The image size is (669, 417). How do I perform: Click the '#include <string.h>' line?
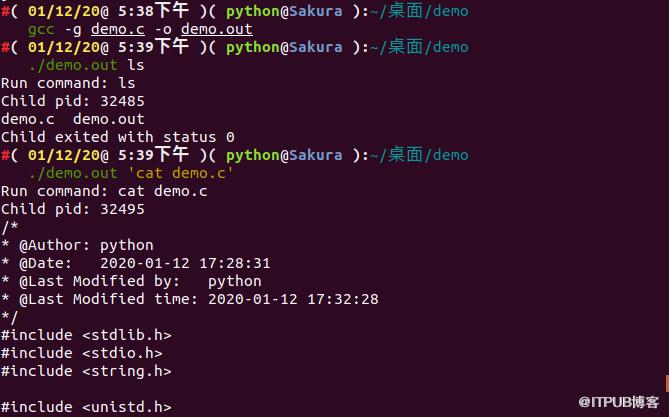point(86,371)
